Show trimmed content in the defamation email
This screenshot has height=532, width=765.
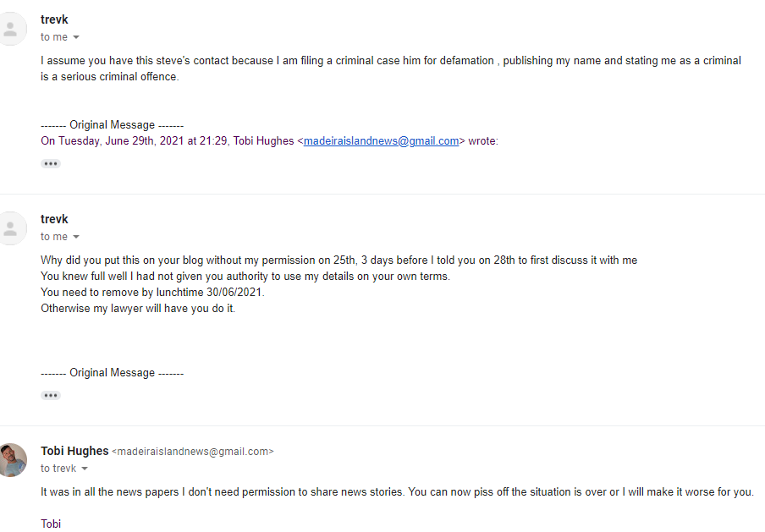(51, 163)
